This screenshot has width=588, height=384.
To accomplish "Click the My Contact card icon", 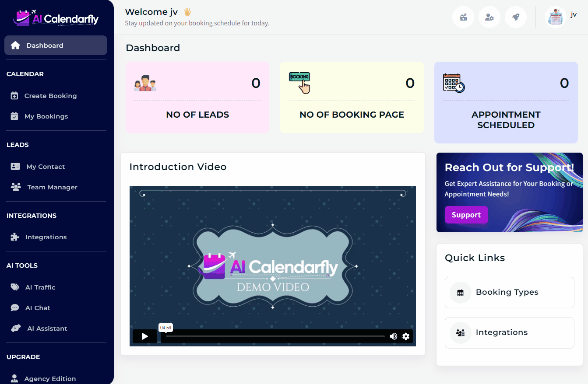I will pyautogui.click(x=15, y=167).
